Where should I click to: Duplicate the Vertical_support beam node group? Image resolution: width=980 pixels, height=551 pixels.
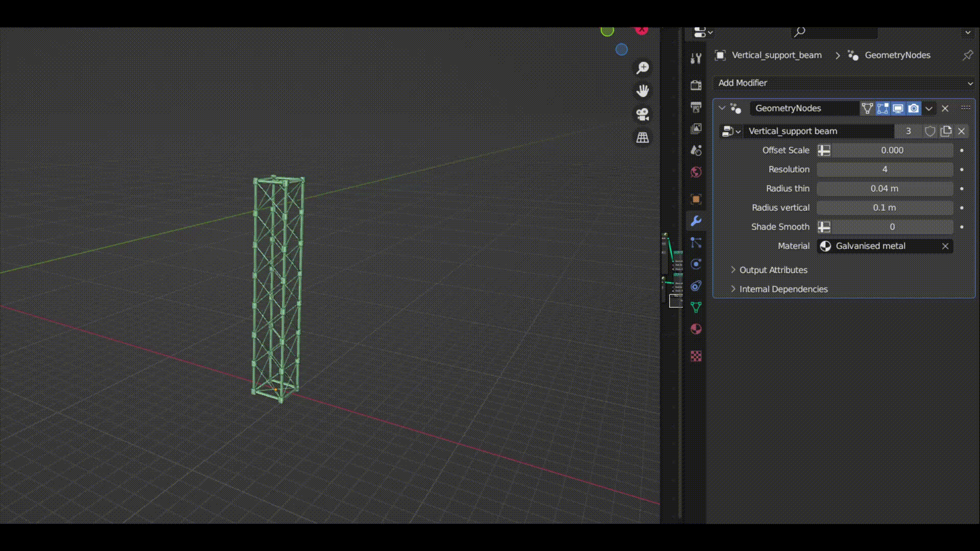coord(946,131)
